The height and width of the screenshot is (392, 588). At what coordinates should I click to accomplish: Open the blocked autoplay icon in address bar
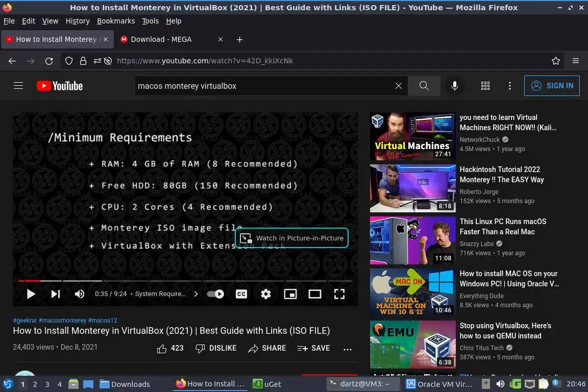click(108, 61)
